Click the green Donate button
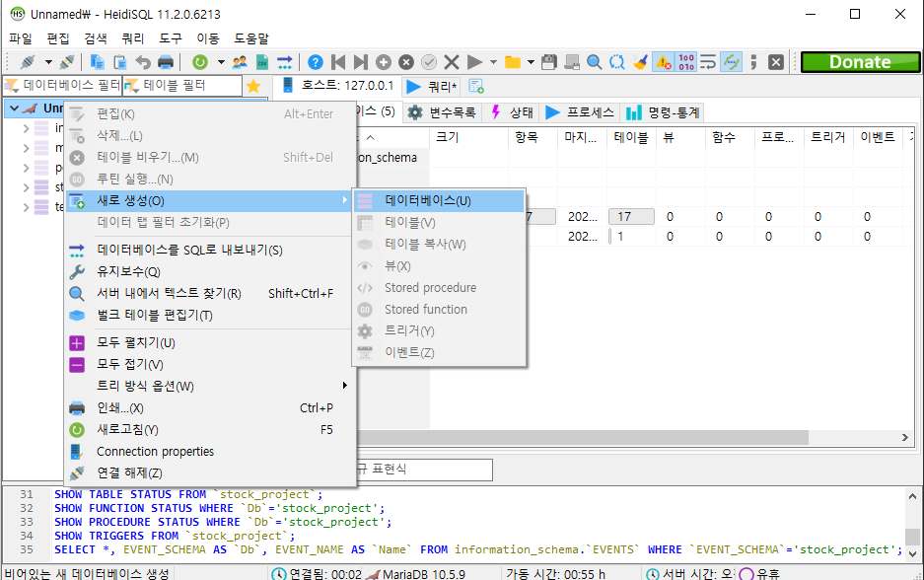 [860, 62]
